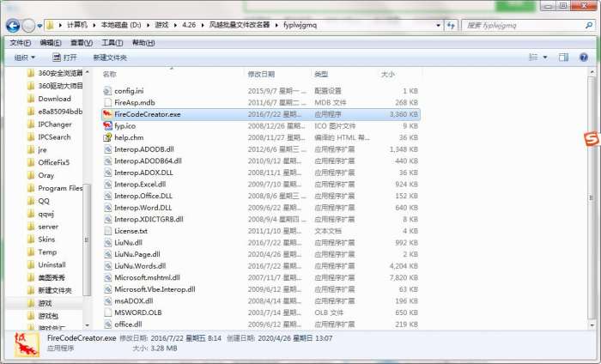Select the LiuNu.Words.dll file icon
Viewport: 601px width, 364px height.
point(107,265)
